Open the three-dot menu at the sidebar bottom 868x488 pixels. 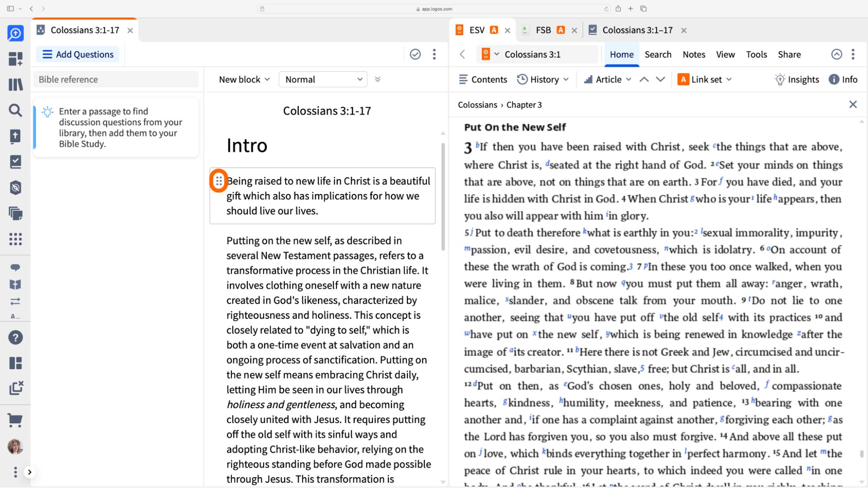pyautogui.click(x=15, y=472)
